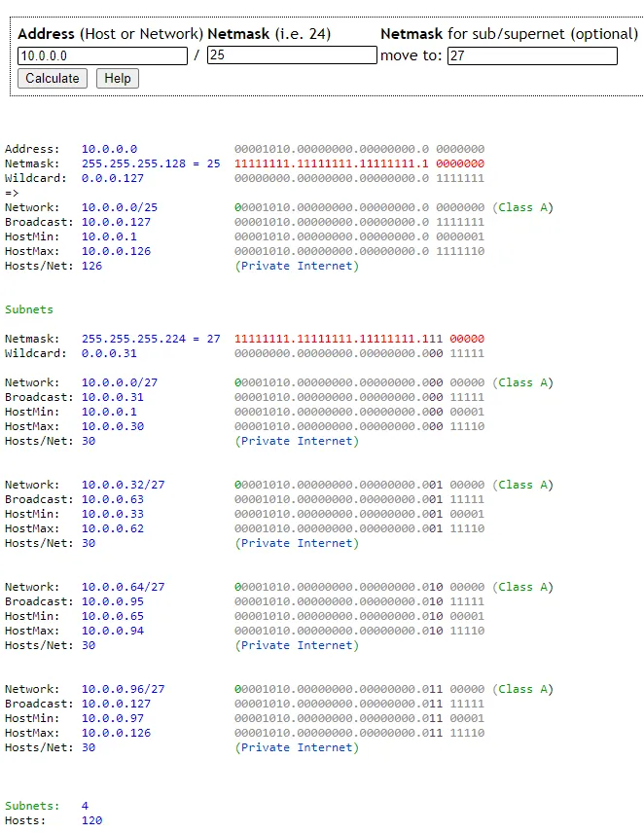Select the Netmask field showing 25
This screenshot has width=644, height=833.
(292, 55)
